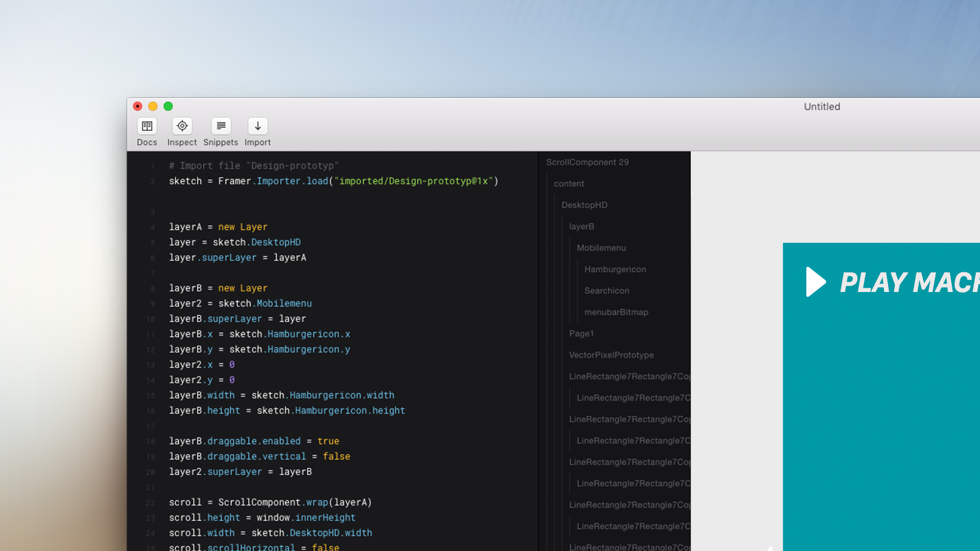Screen dimensions: 980x551
Task: Select the Searchicon layer
Action: (607, 291)
